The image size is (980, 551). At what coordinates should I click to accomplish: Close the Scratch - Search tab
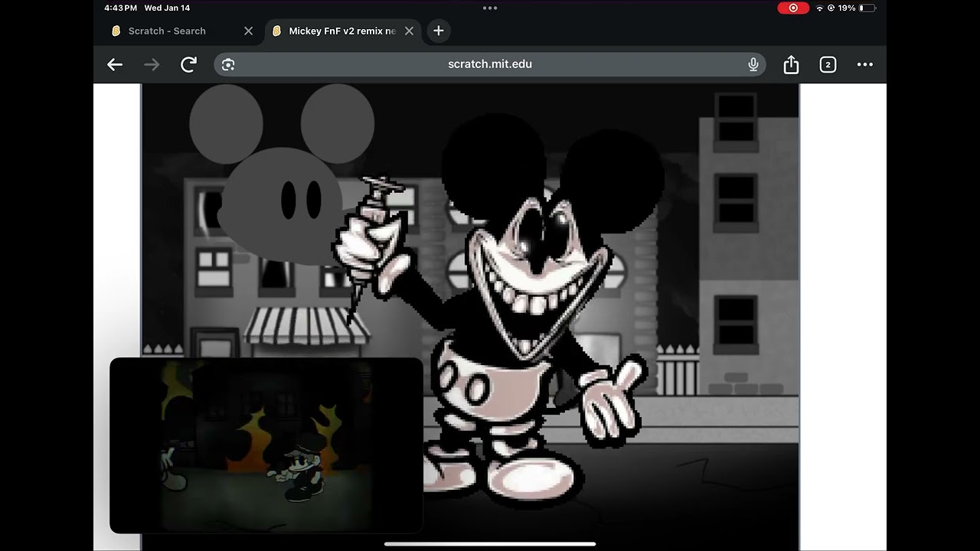pos(248,31)
